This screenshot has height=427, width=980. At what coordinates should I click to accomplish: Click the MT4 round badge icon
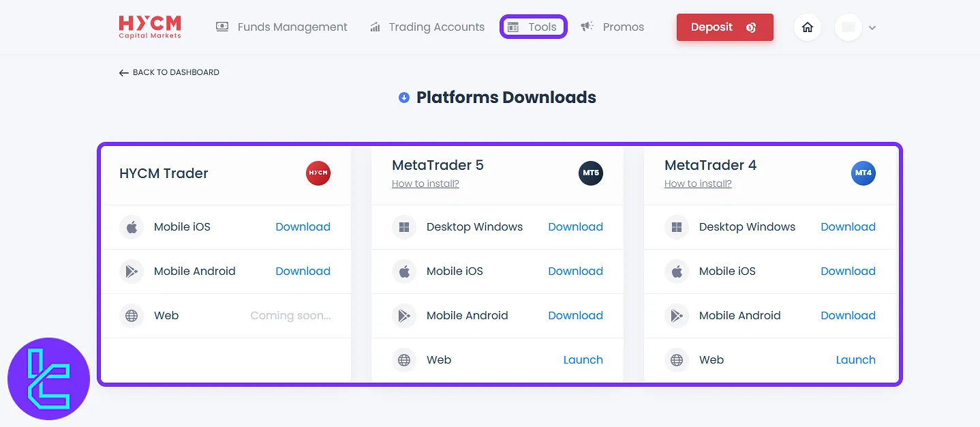pos(863,173)
